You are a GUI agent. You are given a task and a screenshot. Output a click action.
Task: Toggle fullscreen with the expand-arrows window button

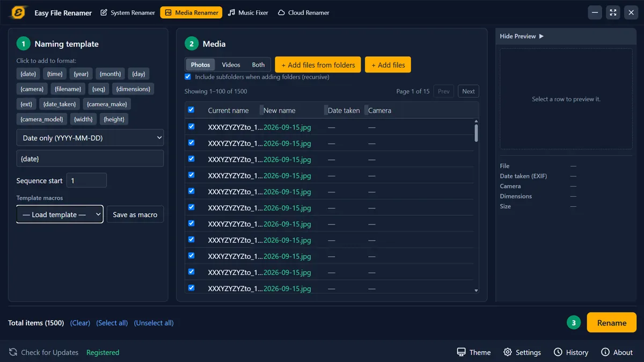point(613,12)
